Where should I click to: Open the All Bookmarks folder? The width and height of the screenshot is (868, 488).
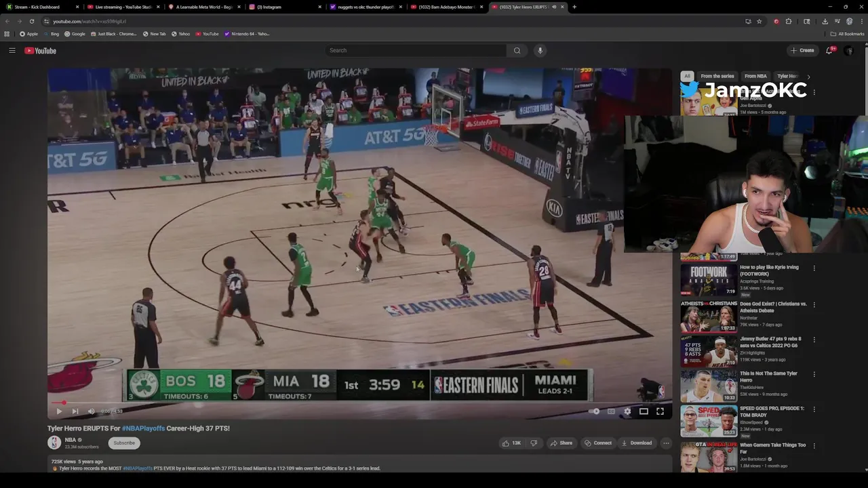pos(848,34)
